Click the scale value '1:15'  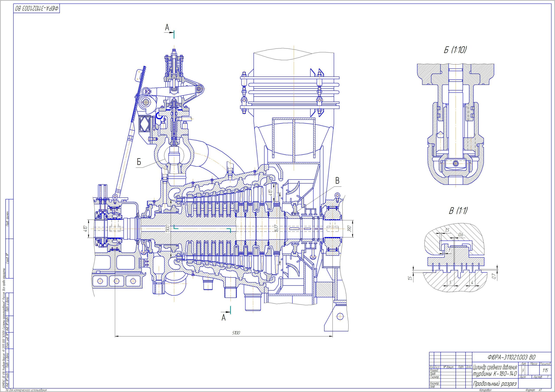coord(545,370)
